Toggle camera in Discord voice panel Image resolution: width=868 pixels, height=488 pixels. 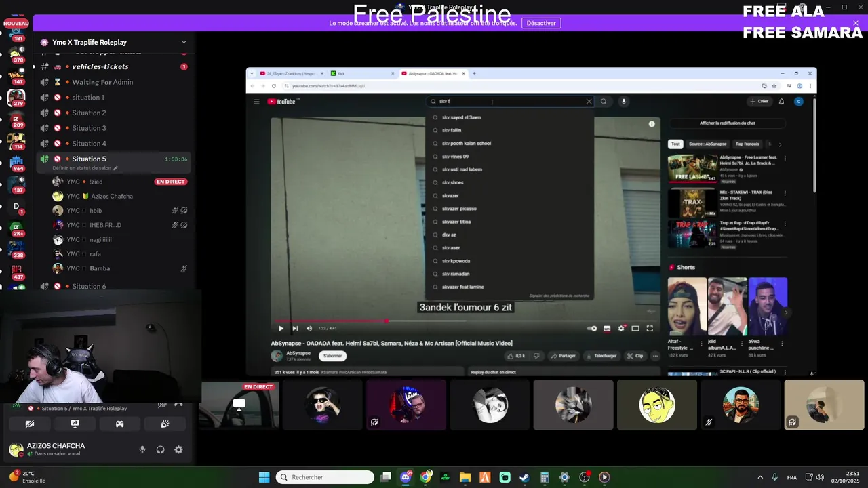30,424
